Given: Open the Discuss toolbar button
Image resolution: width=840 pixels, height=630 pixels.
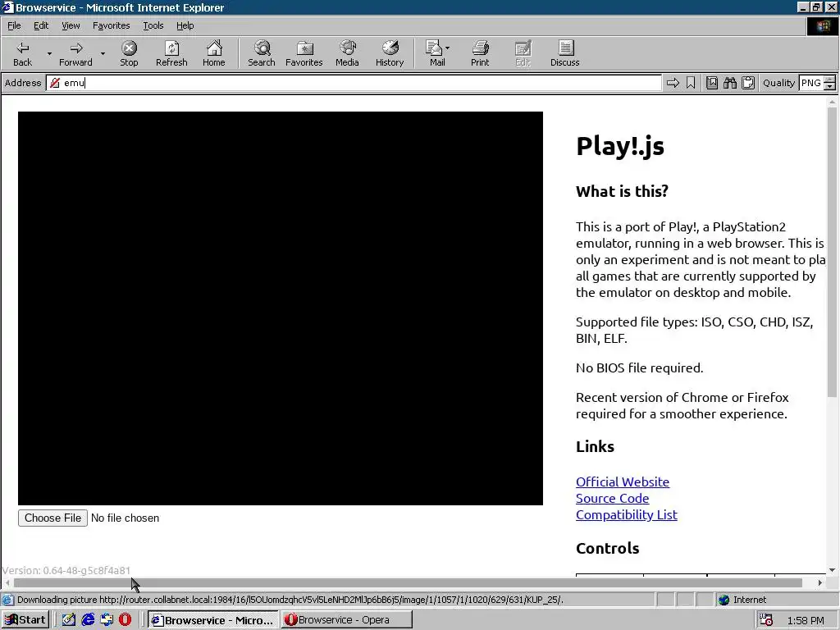Looking at the screenshot, I should pos(564,53).
